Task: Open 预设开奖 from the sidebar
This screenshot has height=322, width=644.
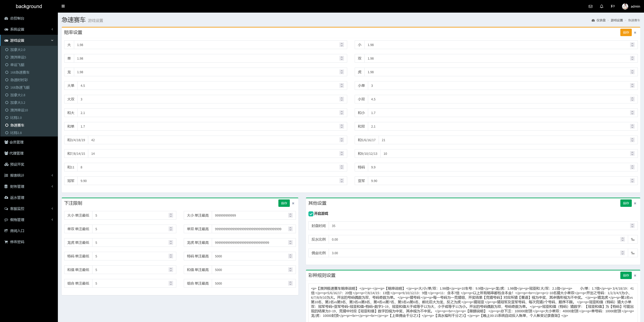Action: pos(17,164)
